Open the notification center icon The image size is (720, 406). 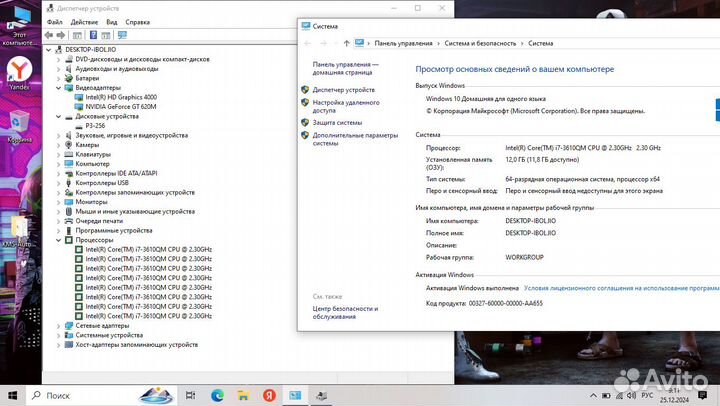[702, 395]
